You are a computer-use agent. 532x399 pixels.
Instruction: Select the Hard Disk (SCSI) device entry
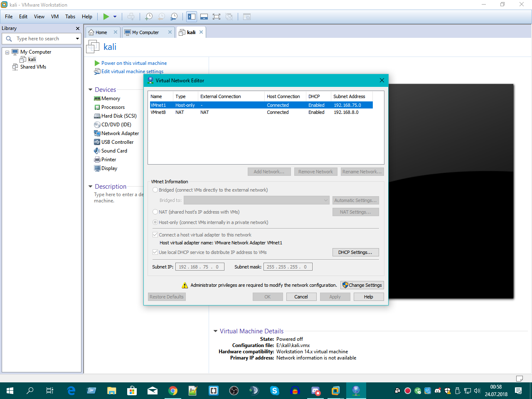pos(115,116)
